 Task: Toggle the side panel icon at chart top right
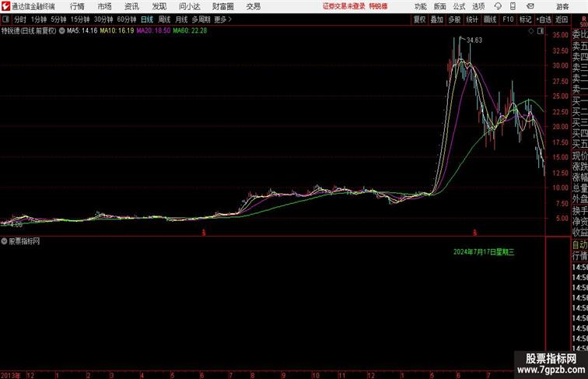(x=541, y=31)
